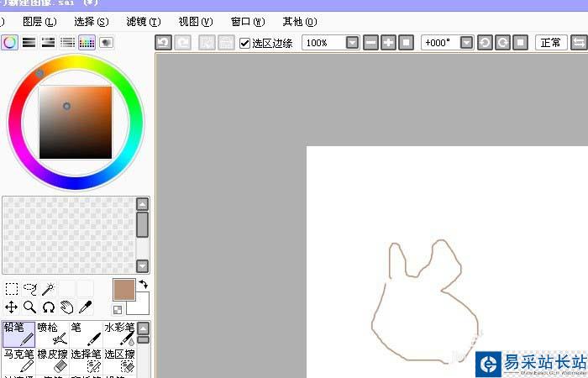Select the move tool
This screenshot has width=588, height=378.
click(x=12, y=307)
